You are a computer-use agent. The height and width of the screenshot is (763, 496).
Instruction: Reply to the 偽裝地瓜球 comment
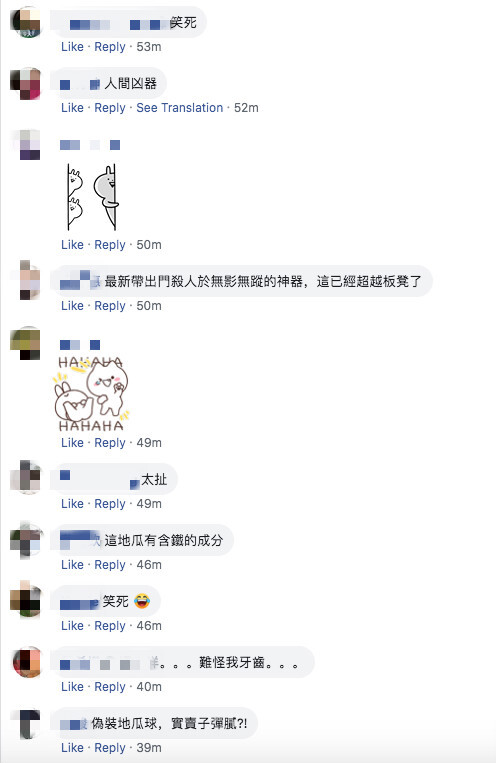(x=110, y=747)
